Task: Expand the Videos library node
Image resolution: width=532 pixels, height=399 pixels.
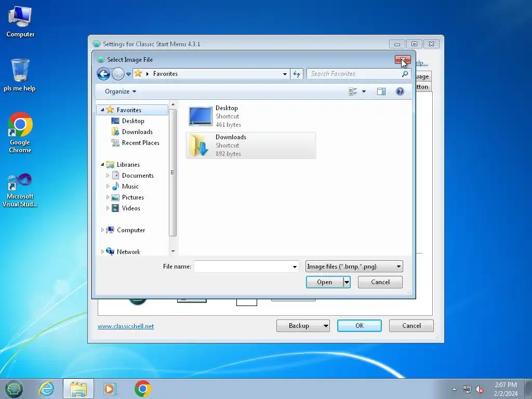Action: (108, 208)
